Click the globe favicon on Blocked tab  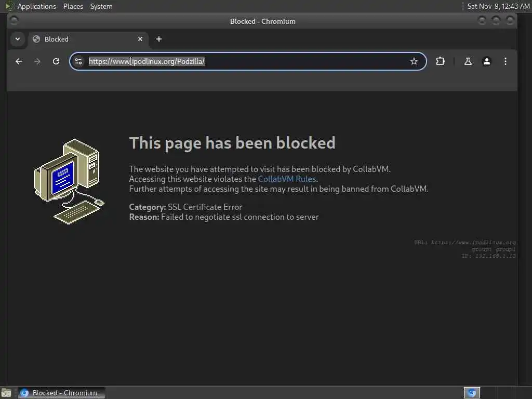[x=36, y=39]
